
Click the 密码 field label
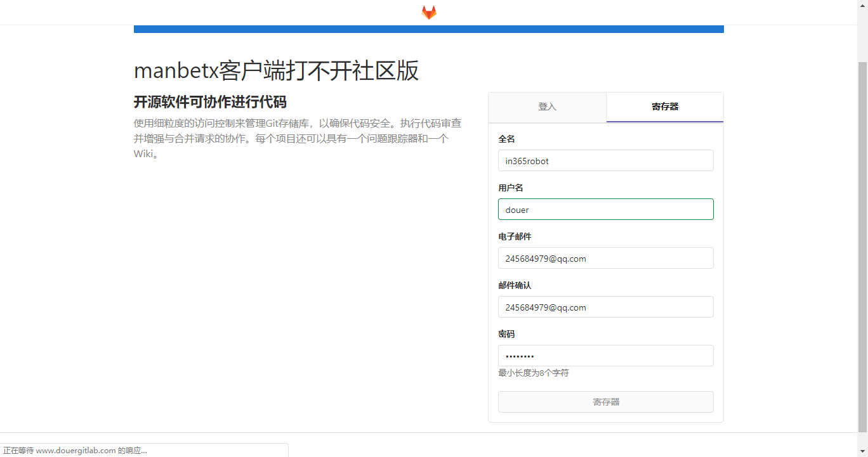(x=506, y=334)
